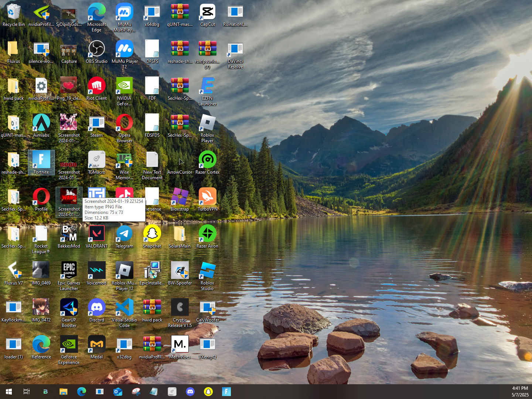Select the New Text Document file
The height and width of the screenshot is (399, 532).
[152, 165]
